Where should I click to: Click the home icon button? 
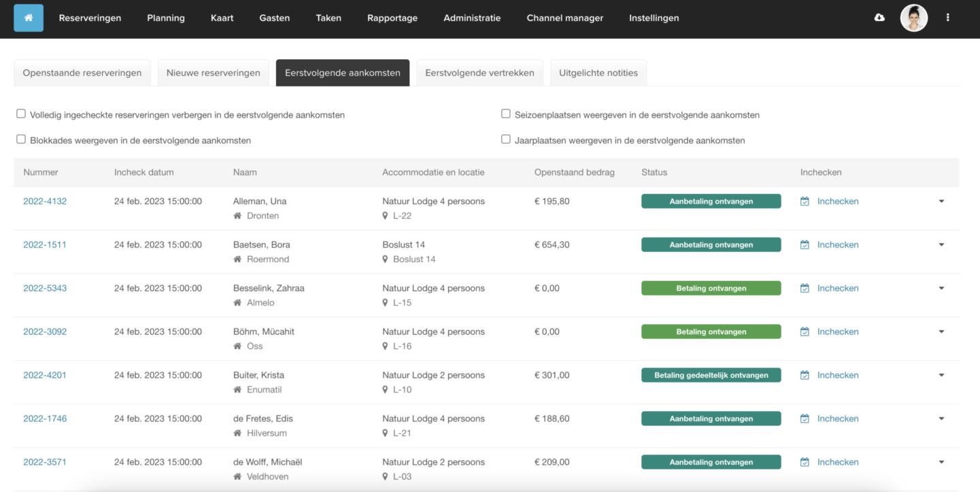29,18
